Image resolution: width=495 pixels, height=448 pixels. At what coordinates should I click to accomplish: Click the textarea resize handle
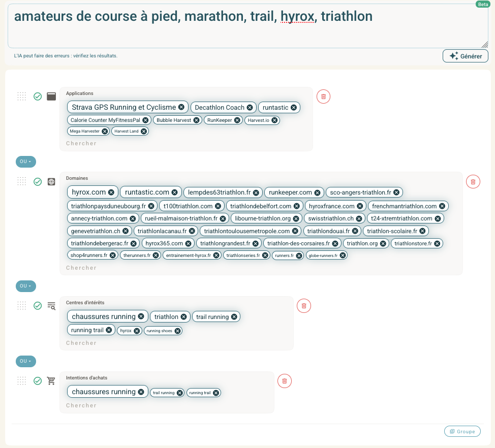(485, 45)
